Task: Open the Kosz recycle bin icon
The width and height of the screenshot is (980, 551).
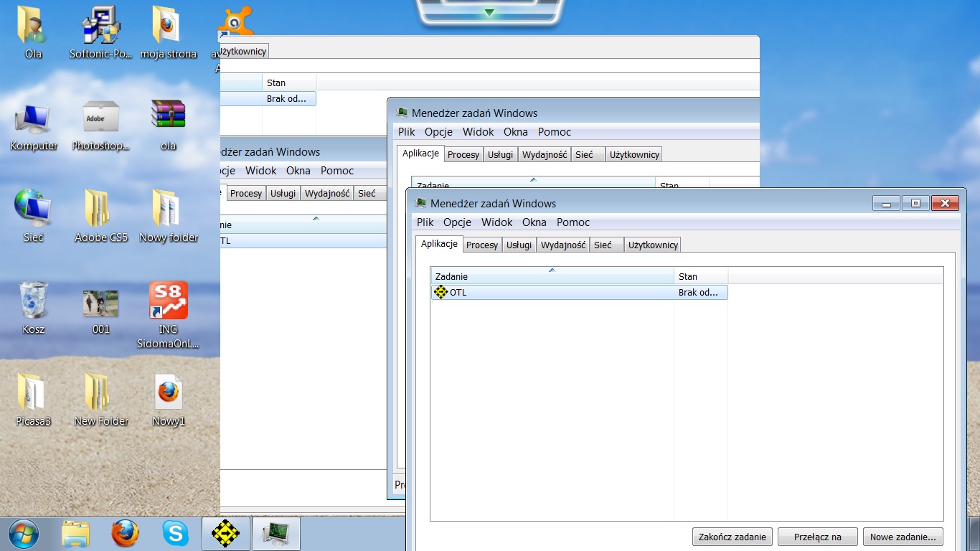Action: [33, 309]
